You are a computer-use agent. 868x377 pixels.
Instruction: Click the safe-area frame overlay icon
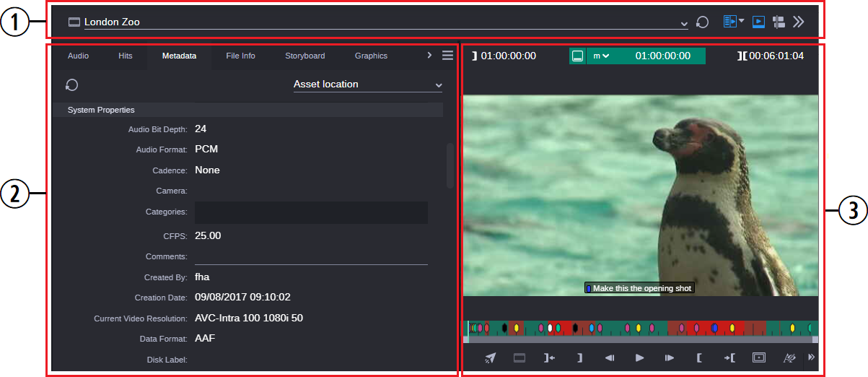tap(758, 357)
